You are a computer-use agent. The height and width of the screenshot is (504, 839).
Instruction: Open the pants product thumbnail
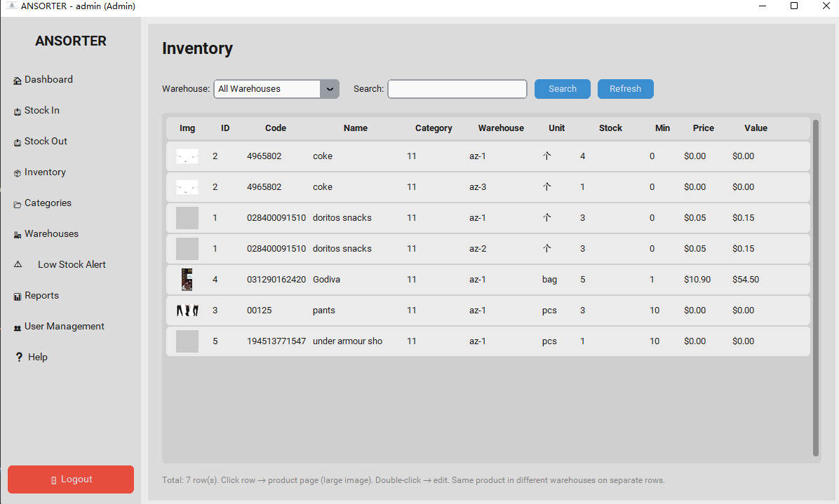(x=187, y=311)
